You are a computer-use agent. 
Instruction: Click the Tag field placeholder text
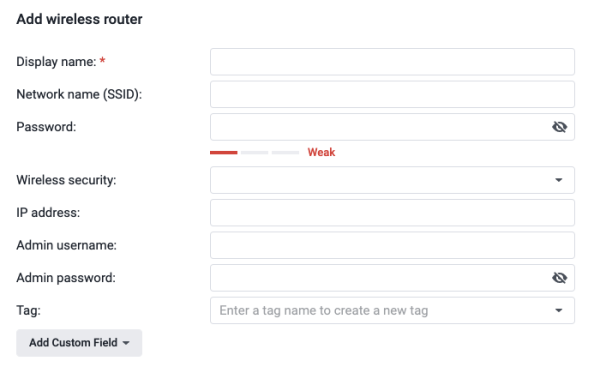tap(324, 310)
